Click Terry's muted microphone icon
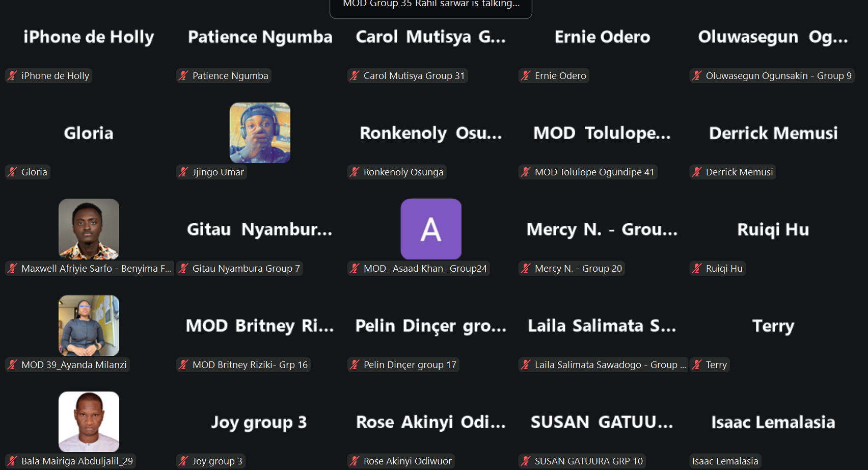868x470 pixels. point(697,365)
